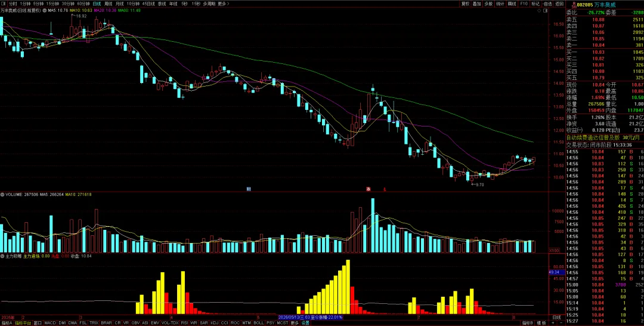
Task: Switch indicator to DMI
Action: point(63,323)
